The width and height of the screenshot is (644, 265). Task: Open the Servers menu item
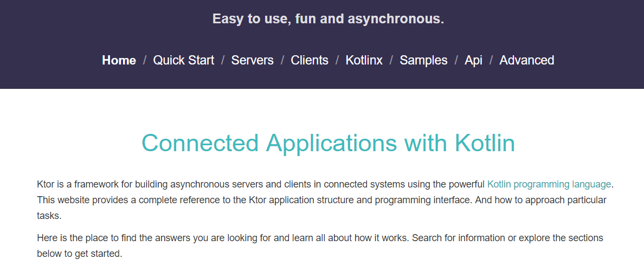[252, 60]
